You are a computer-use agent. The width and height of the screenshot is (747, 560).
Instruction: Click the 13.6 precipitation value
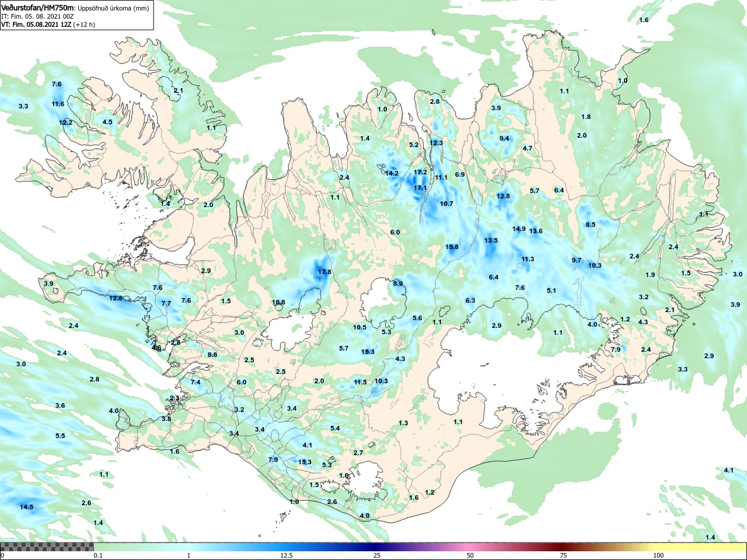536,231
